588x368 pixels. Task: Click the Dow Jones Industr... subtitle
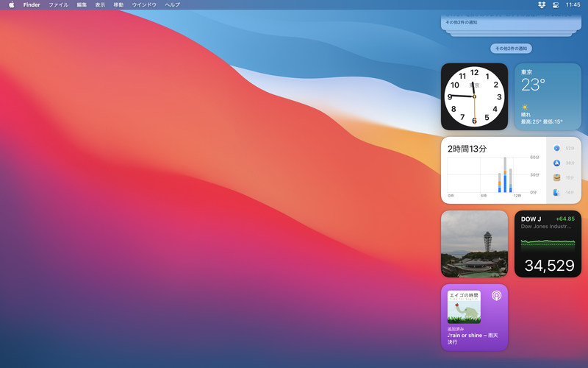click(546, 227)
